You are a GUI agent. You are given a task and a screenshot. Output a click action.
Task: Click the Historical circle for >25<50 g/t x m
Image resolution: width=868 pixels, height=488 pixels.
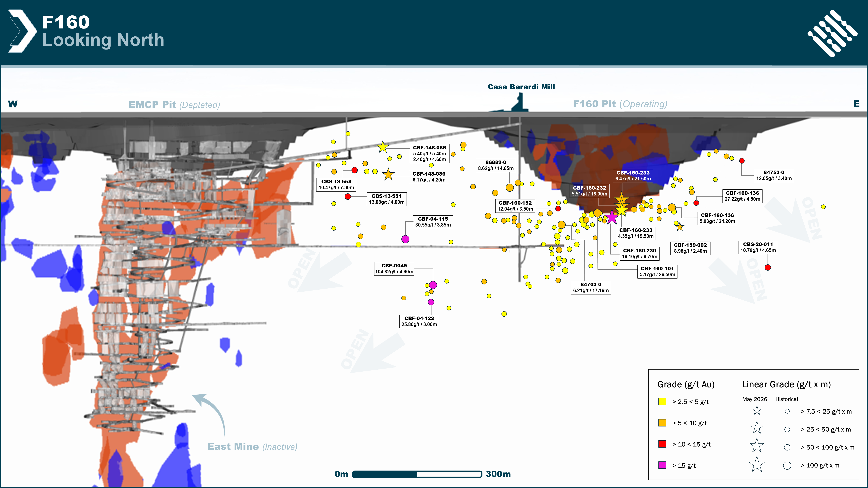tap(787, 429)
